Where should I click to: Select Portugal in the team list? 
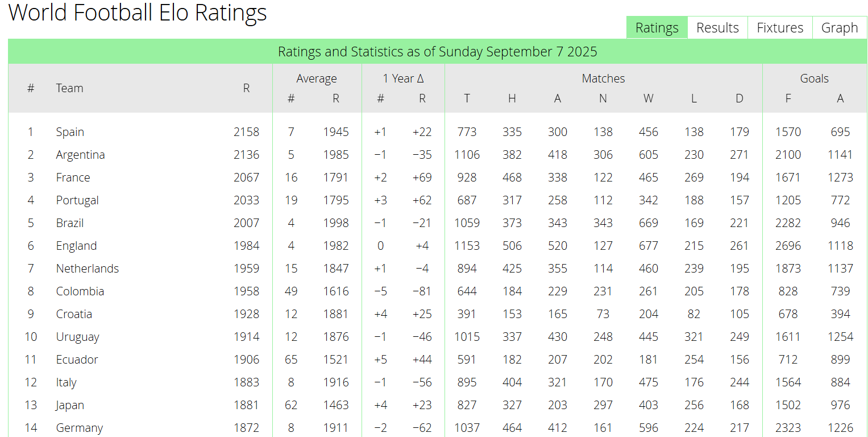[77, 200]
